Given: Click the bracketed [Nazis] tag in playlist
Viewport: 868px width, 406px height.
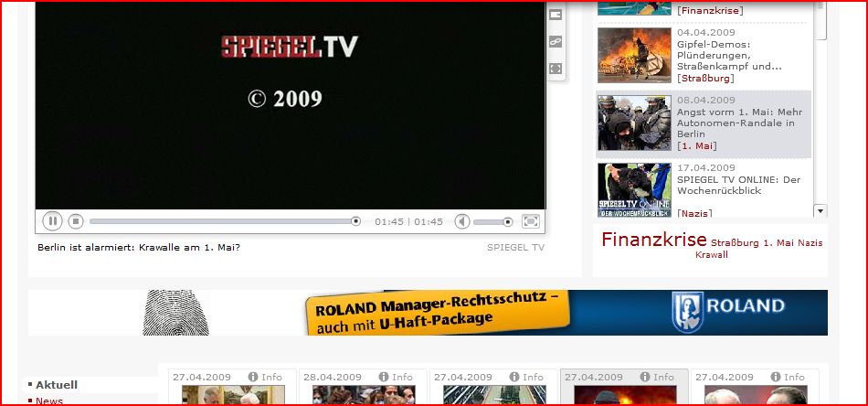Looking at the screenshot, I should pyautogui.click(x=694, y=213).
